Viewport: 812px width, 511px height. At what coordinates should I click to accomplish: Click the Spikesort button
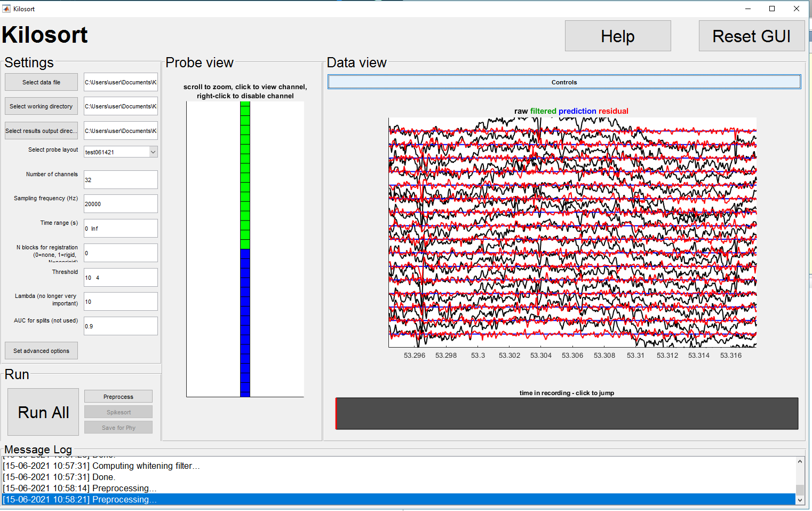click(118, 412)
